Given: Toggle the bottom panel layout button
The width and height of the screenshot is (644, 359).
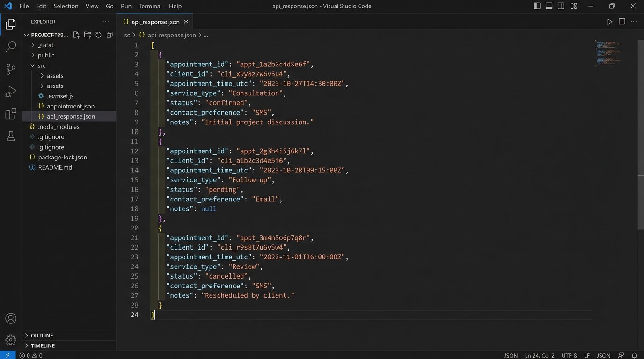Looking at the screenshot, I should coord(549,6).
